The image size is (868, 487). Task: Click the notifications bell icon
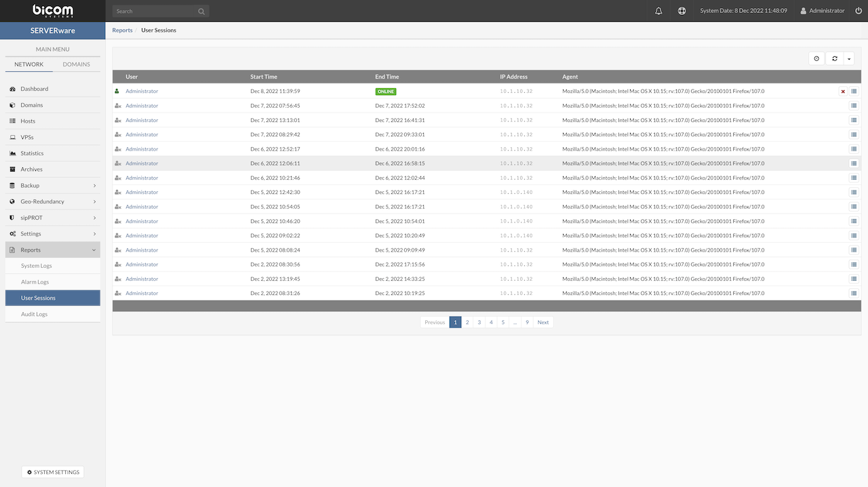coord(658,11)
